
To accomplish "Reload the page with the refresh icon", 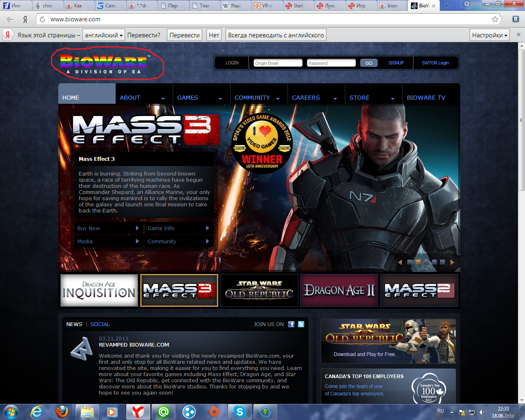I will coord(42,19).
